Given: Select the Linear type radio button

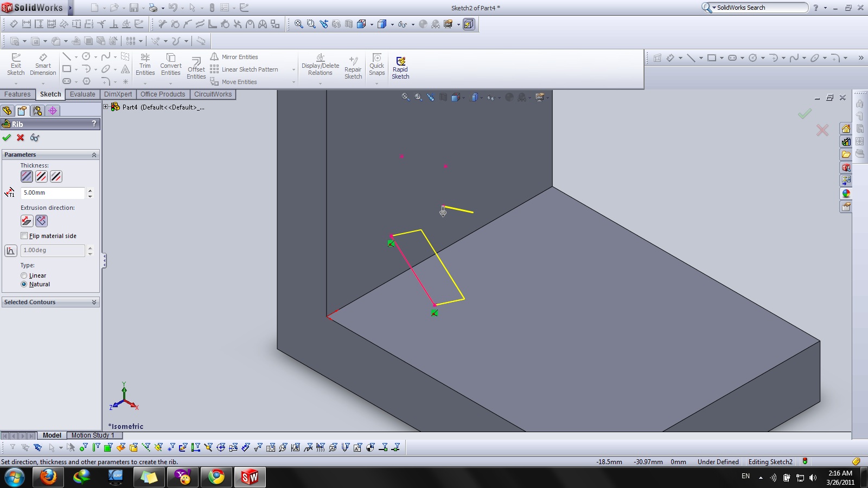Looking at the screenshot, I should click(24, 275).
